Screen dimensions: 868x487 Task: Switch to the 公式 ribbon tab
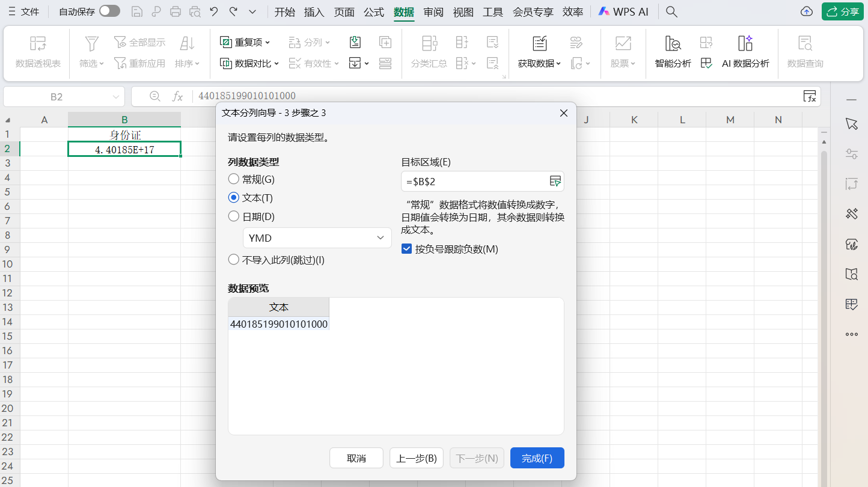(x=373, y=11)
